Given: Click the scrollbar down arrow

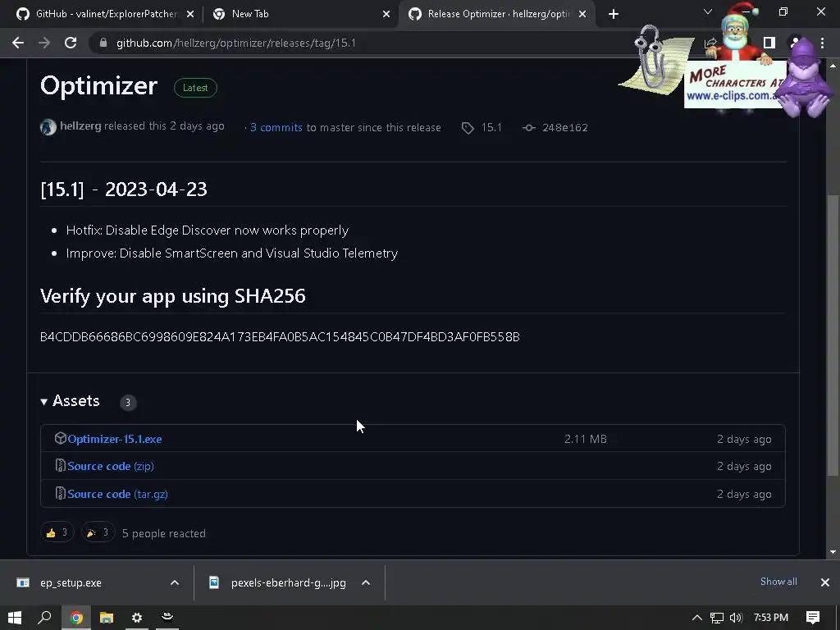Looking at the screenshot, I should coord(833,552).
